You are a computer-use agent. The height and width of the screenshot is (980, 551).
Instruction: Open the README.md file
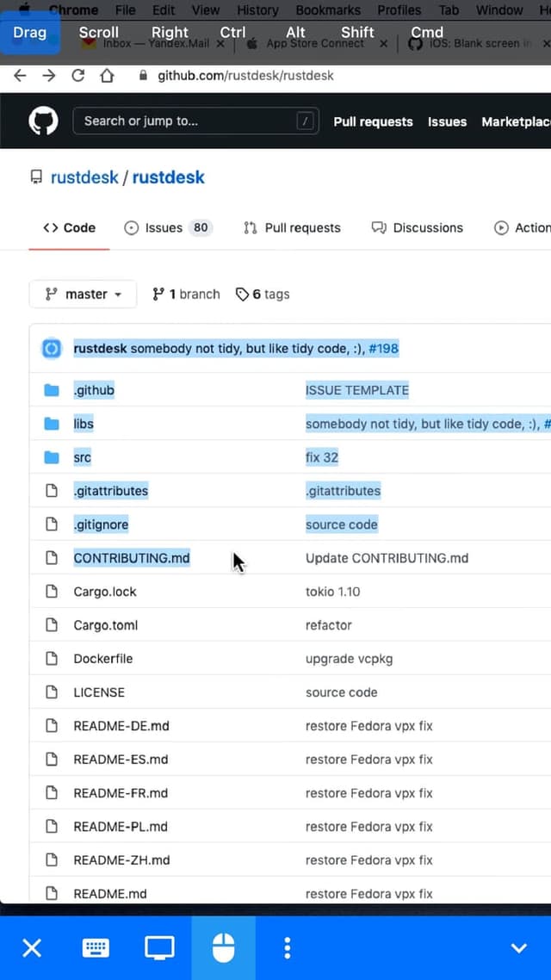[x=110, y=895]
